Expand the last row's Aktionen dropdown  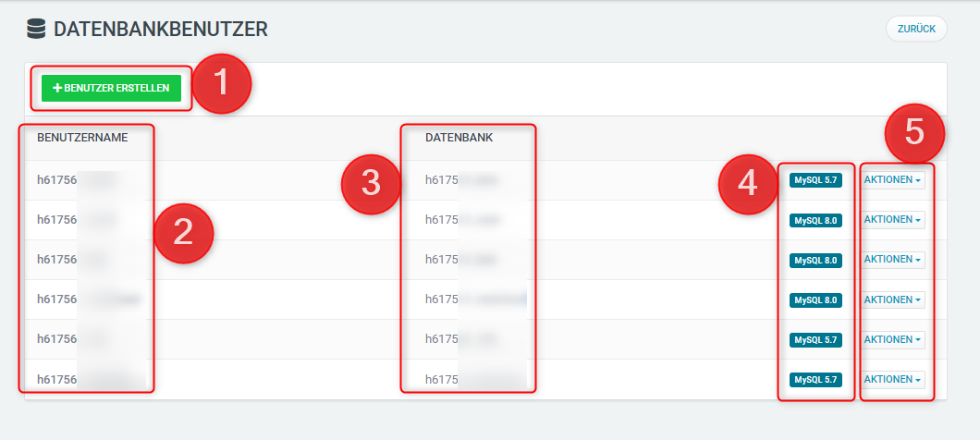[893, 379]
